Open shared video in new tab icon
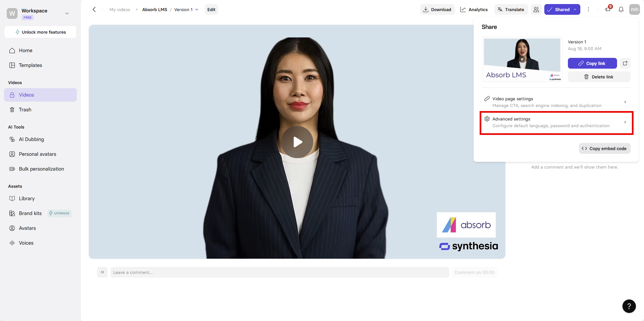Screen dimensions: 644x321 tap(625, 63)
